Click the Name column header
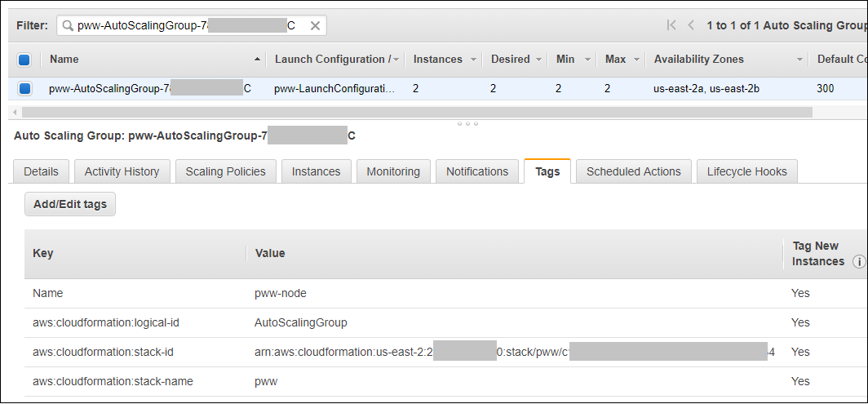 64,60
